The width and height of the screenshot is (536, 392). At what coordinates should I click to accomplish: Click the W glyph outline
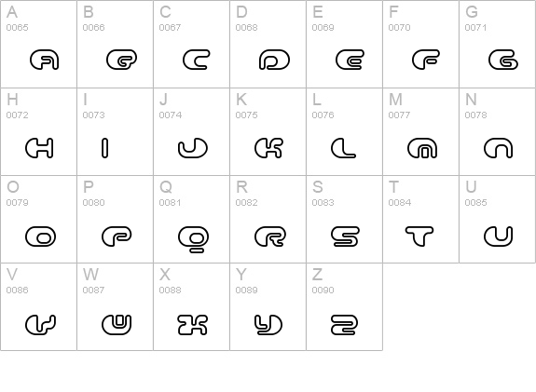[x=117, y=324]
